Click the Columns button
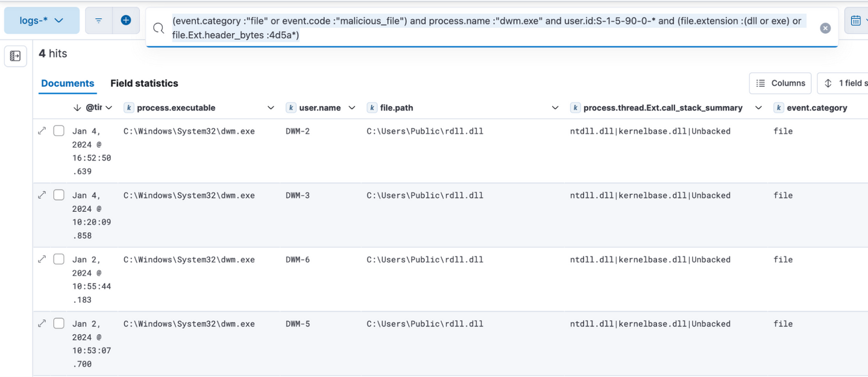 tap(780, 83)
